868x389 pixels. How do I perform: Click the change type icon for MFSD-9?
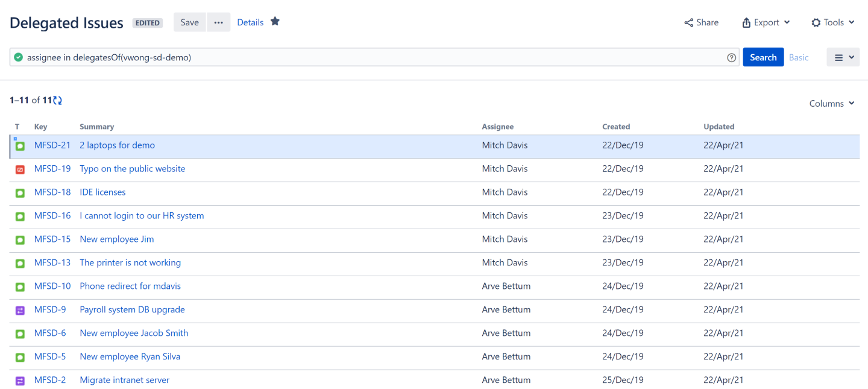point(20,310)
